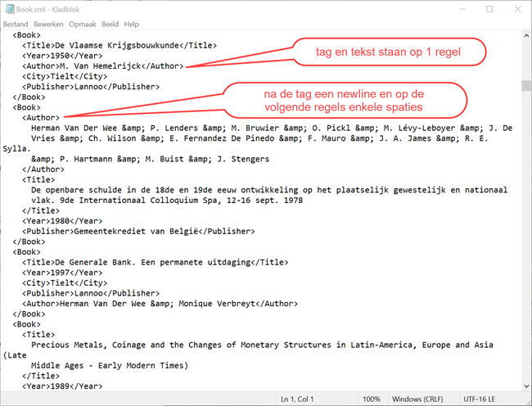Click the 'M. Van Hemelrijck' author line
Screen dimensions: 532x406
[103, 66]
